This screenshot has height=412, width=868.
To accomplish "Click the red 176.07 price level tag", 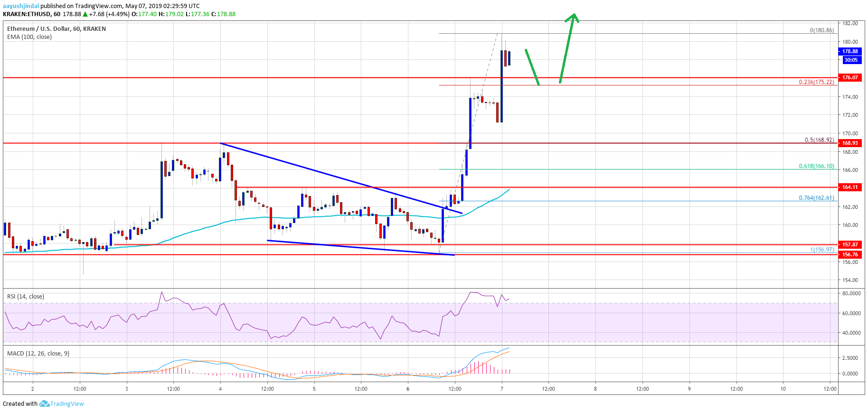I will pos(850,77).
